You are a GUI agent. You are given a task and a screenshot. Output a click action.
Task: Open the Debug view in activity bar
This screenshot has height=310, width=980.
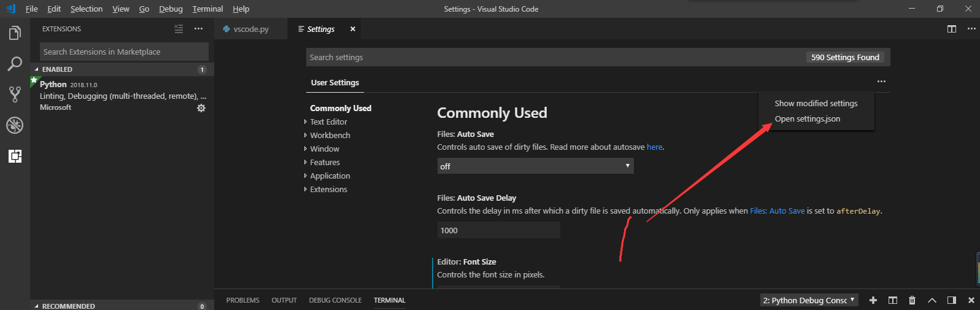coord(15,125)
